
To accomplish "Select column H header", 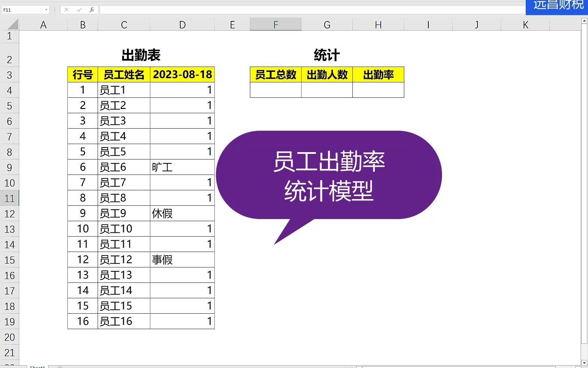I will [378, 25].
